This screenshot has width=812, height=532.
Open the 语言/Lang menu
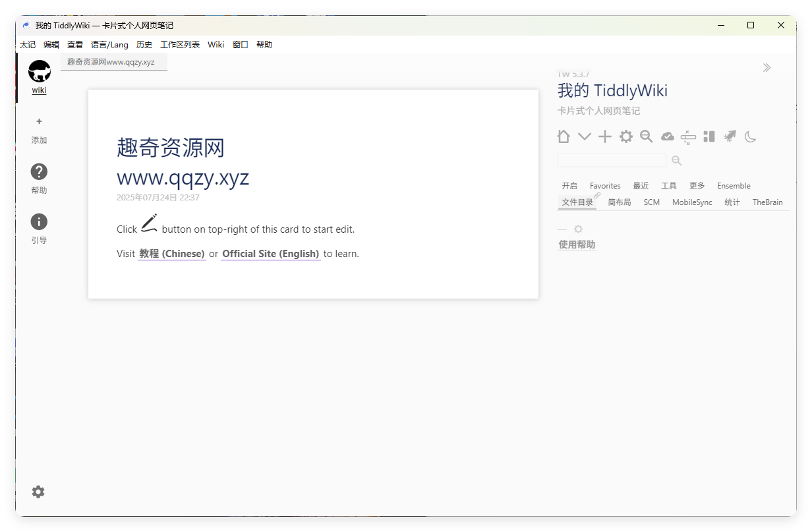pos(109,44)
